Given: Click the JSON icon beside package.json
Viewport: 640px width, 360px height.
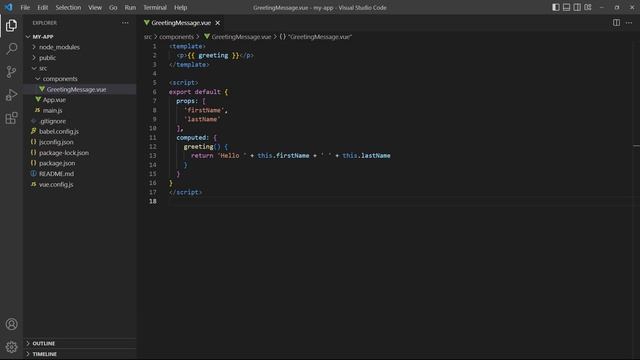Looking at the screenshot, I should tap(33, 163).
